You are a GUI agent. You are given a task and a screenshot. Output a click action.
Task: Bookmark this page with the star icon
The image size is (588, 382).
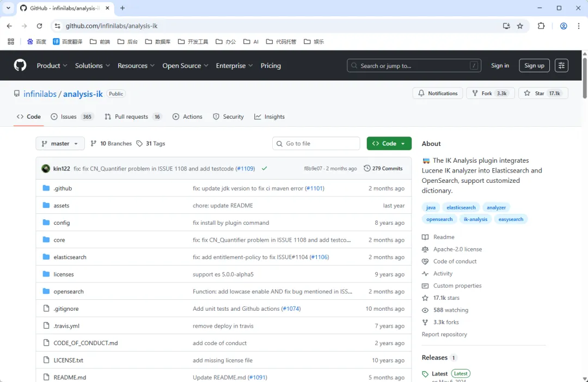tap(520, 26)
